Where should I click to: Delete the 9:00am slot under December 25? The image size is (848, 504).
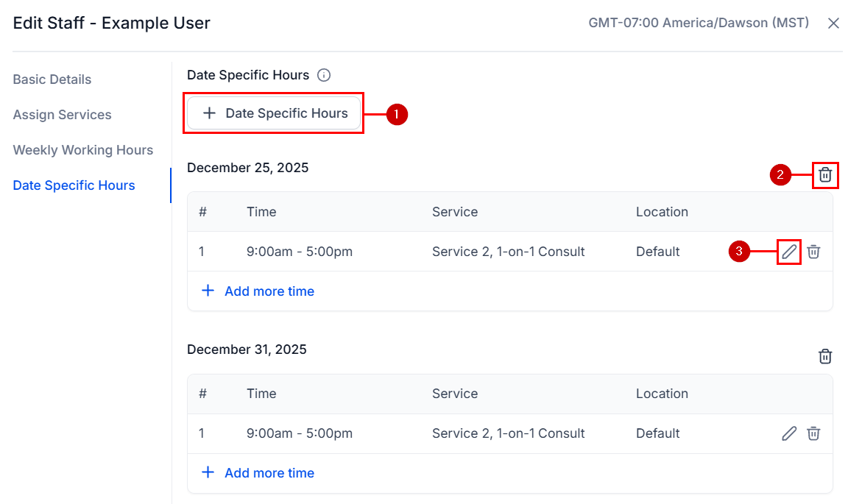[x=813, y=252]
